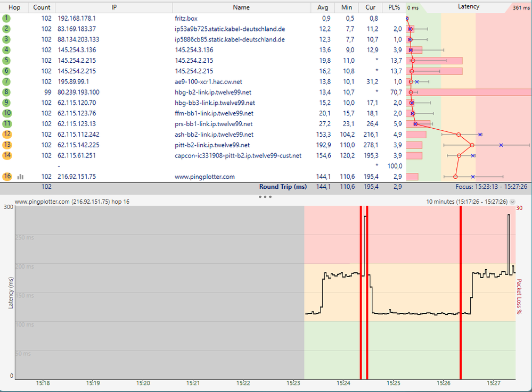532x392 pixels.
Task: Select IP 192.168.178.1
Action: pyautogui.click(x=77, y=18)
